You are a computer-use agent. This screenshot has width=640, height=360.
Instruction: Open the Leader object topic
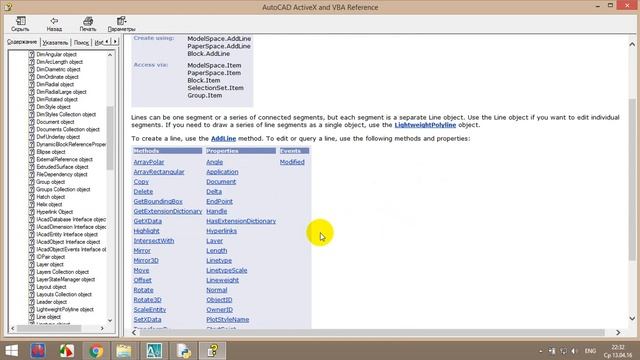coord(51,302)
